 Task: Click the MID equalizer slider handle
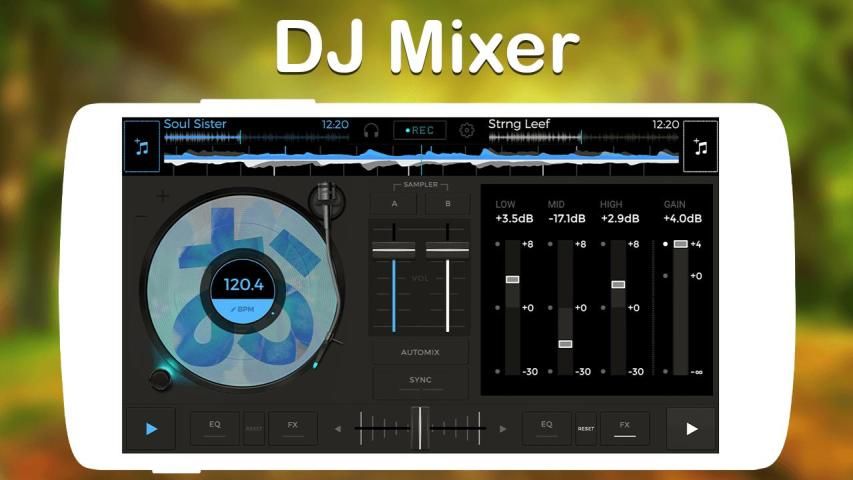(x=565, y=343)
